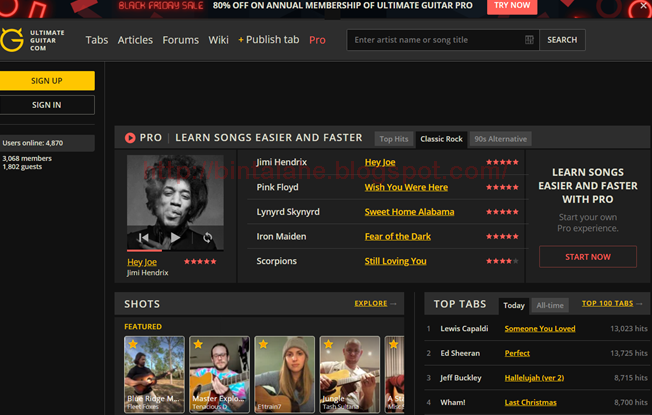Viewport: 652px width, 415px height.
Task: Open Wish You Were Here tab
Action: coord(406,187)
